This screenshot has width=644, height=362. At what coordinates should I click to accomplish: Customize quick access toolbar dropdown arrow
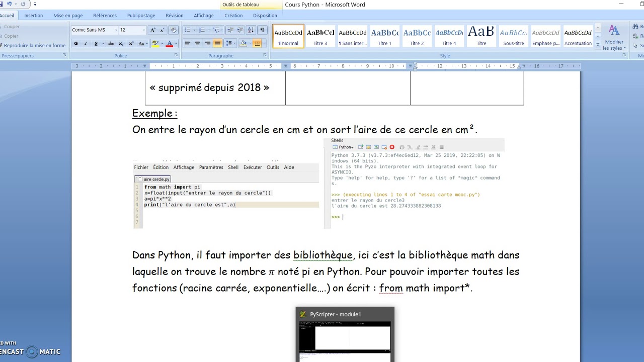click(x=35, y=4)
